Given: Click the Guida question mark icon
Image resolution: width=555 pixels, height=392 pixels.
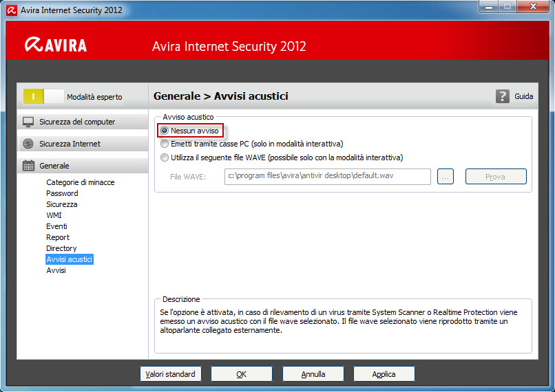Looking at the screenshot, I should (x=502, y=96).
